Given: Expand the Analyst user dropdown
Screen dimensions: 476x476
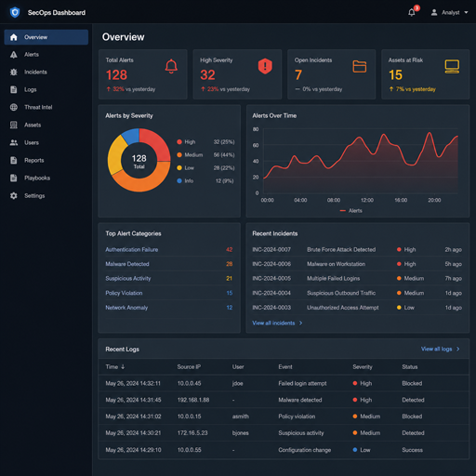Looking at the screenshot, I should (x=449, y=12).
